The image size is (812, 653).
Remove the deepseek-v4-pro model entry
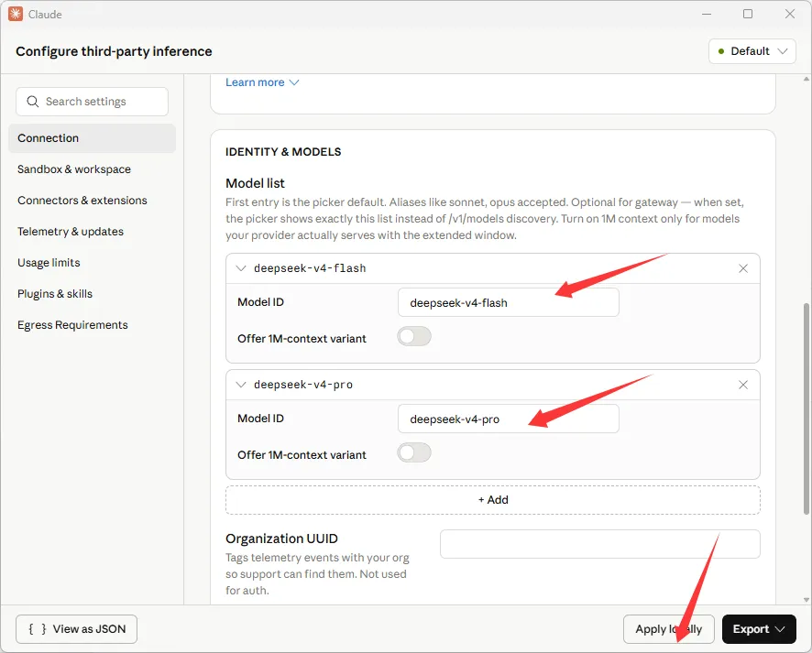[x=743, y=385]
